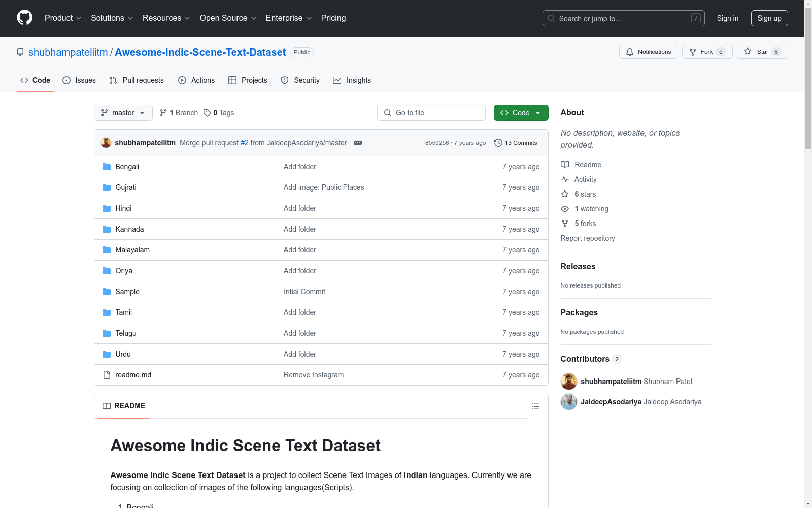Open the Actions tab
The width and height of the screenshot is (812, 508).
point(196,80)
